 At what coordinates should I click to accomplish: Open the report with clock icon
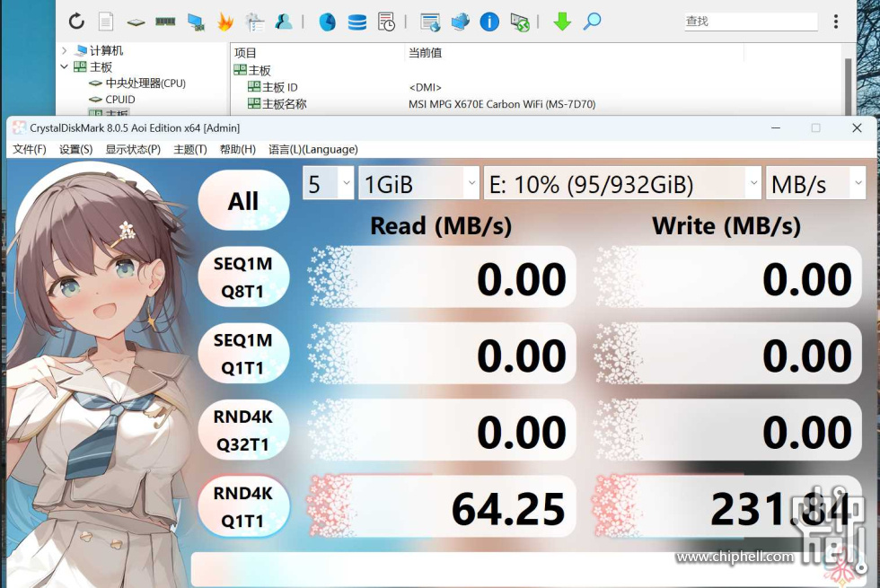[x=386, y=22]
